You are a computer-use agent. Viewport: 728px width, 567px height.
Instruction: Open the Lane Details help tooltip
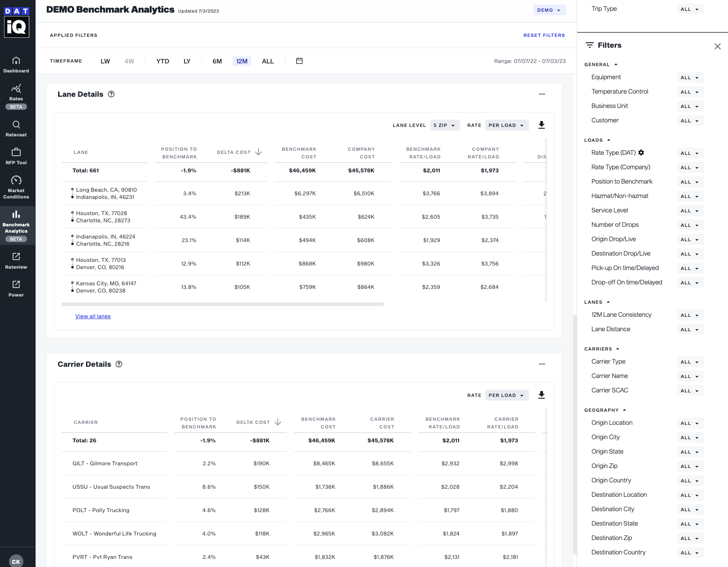pyautogui.click(x=111, y=94)
